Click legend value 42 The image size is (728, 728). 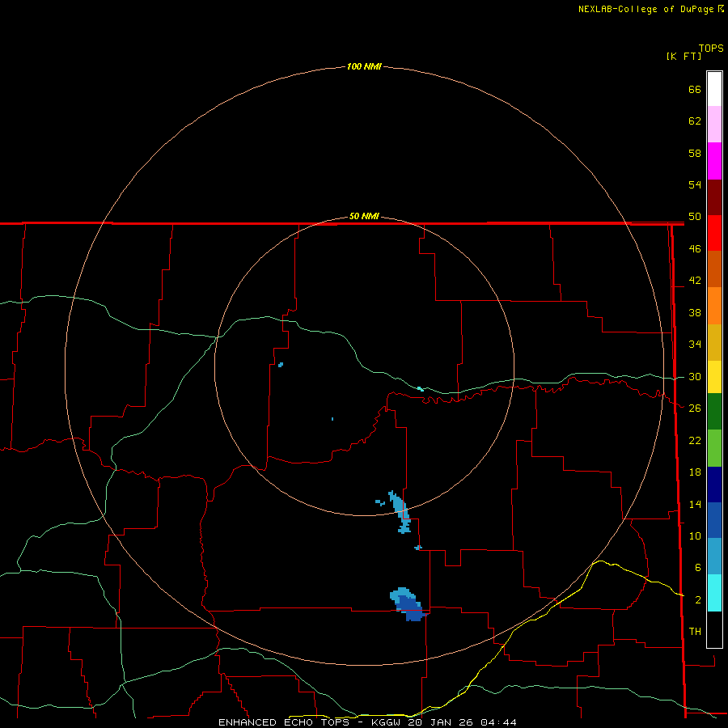click(x=695, y=280)
